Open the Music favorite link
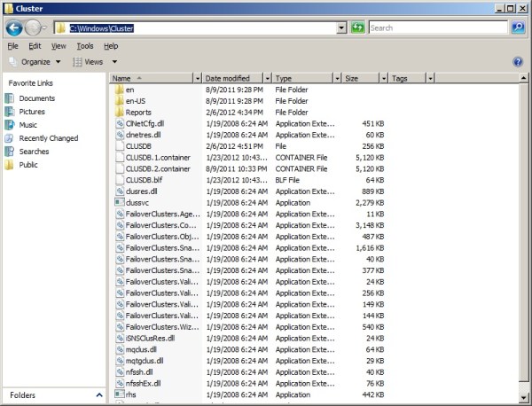The height and width of the screenshot is (406, 532). [27, 125]
